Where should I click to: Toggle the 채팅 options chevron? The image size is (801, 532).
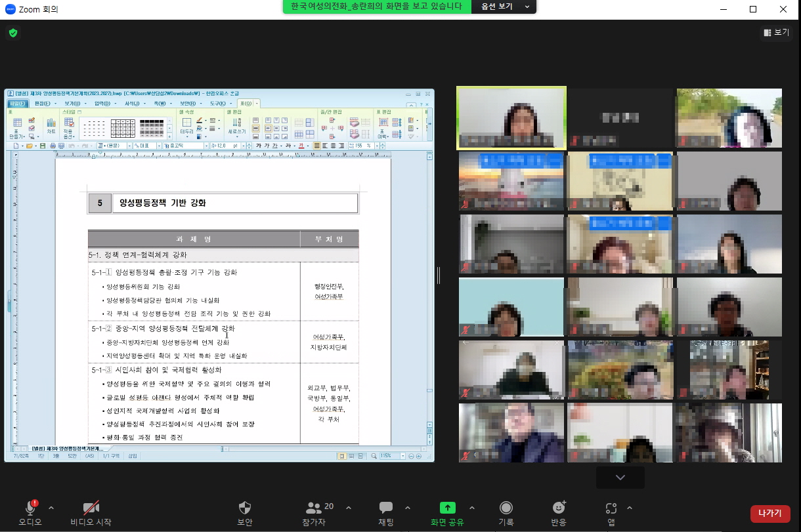408,508
